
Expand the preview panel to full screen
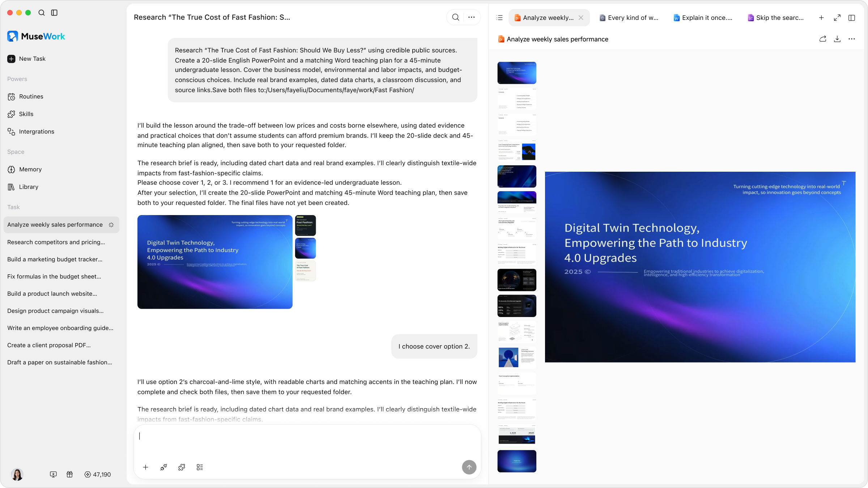tap(837, 18)
